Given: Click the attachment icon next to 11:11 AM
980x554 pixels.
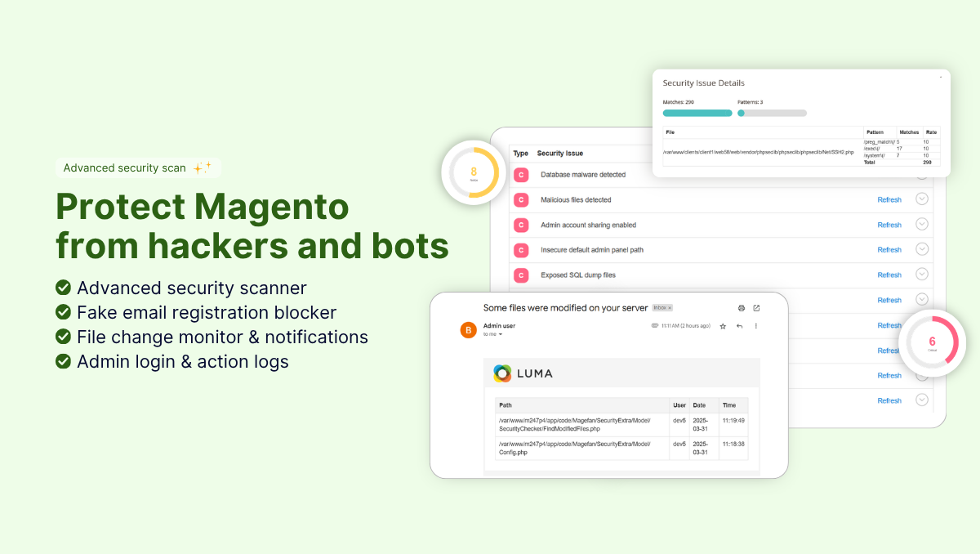Looking at the screenshot, I should click(x=655, y=326).
